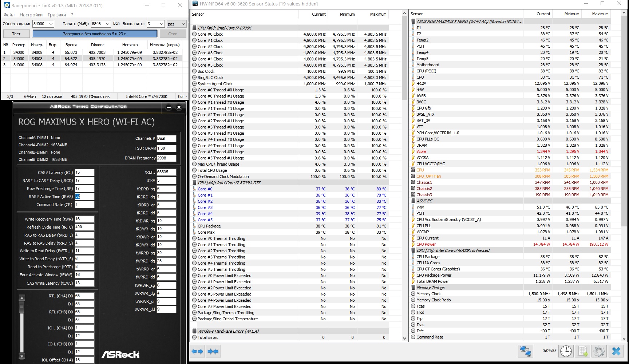Click the shrink-columns arrows button in HWiNFO
This screenshot has height=364, width=629.
(213, 351)
